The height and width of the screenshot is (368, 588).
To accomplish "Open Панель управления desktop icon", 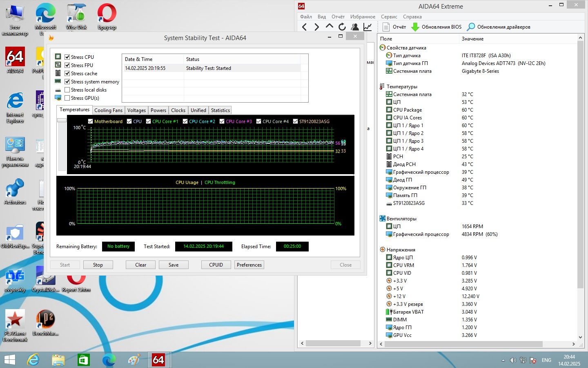I will click(x=15, y=152).
